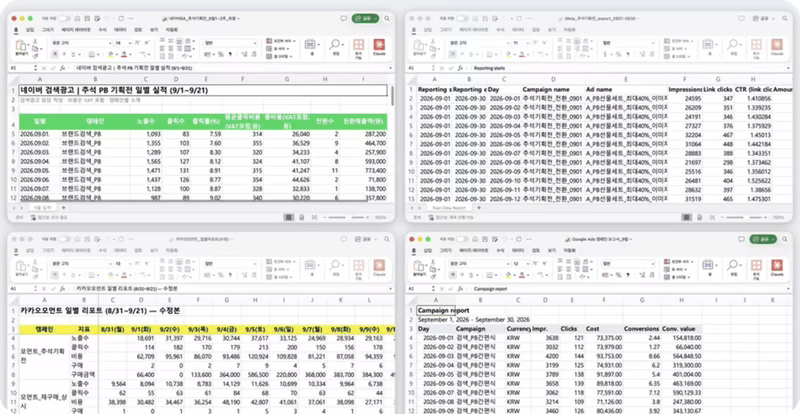Click green Share button in Google Ads window
Image resolution: width=800 pixels, height=414 pixels.
click(763, 239)
